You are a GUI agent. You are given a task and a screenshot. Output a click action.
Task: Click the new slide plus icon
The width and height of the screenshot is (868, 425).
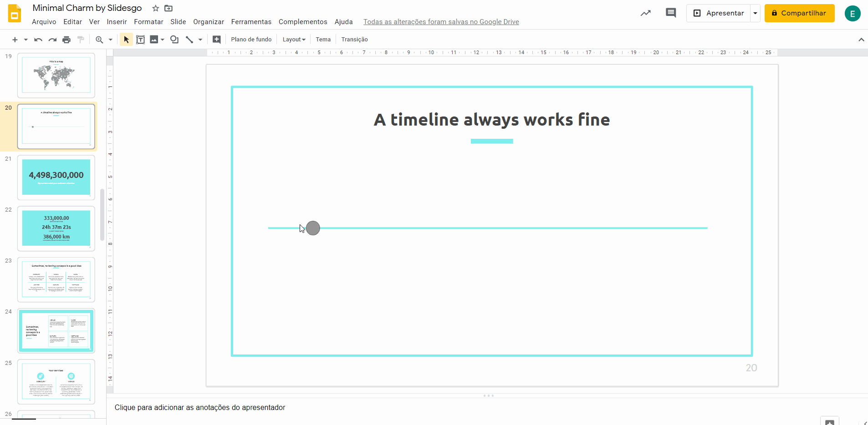click(x=15, y=40)
